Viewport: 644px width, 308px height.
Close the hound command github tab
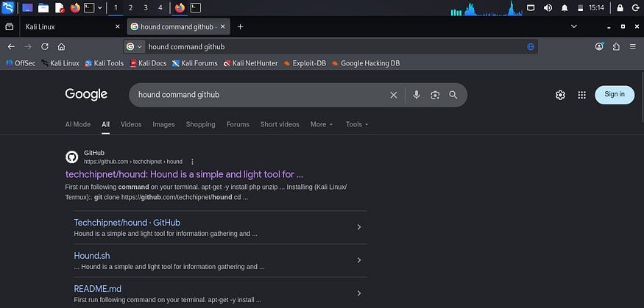(x=223, y=26)
